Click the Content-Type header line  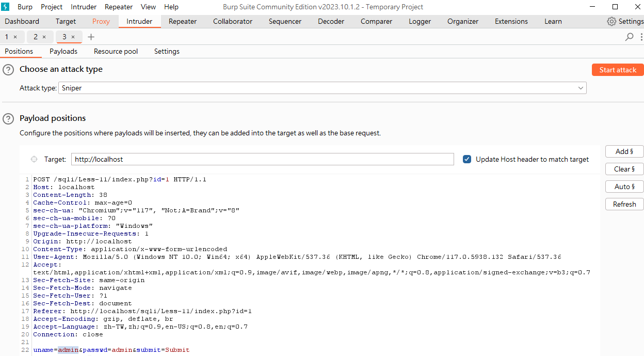(130, 249)
